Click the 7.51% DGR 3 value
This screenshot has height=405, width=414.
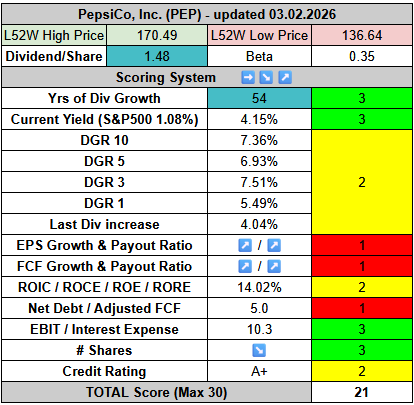coord(259,182)
